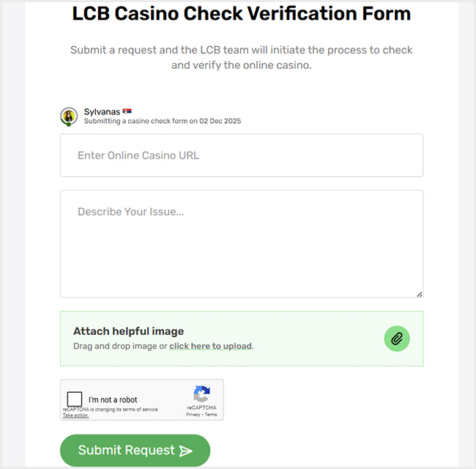
Task: Check the "I'm not a robot" checkbox
Action: (x=75, y=399)
